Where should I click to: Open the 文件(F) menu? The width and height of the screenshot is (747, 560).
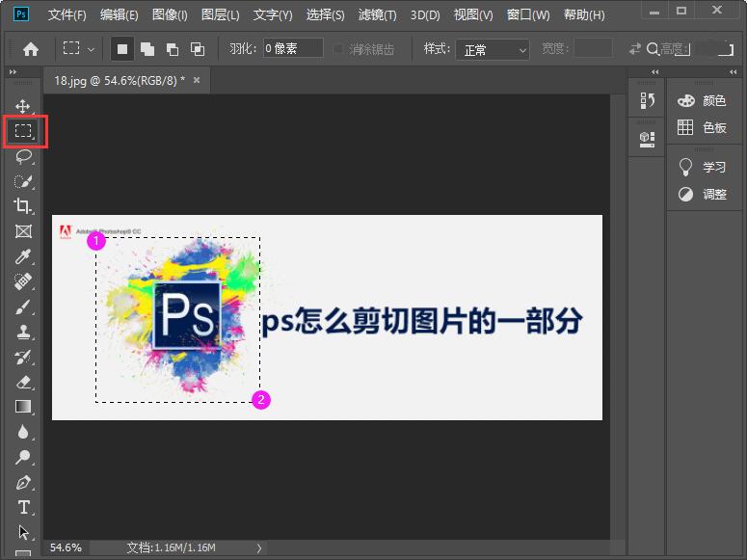[x=67, y=14]
